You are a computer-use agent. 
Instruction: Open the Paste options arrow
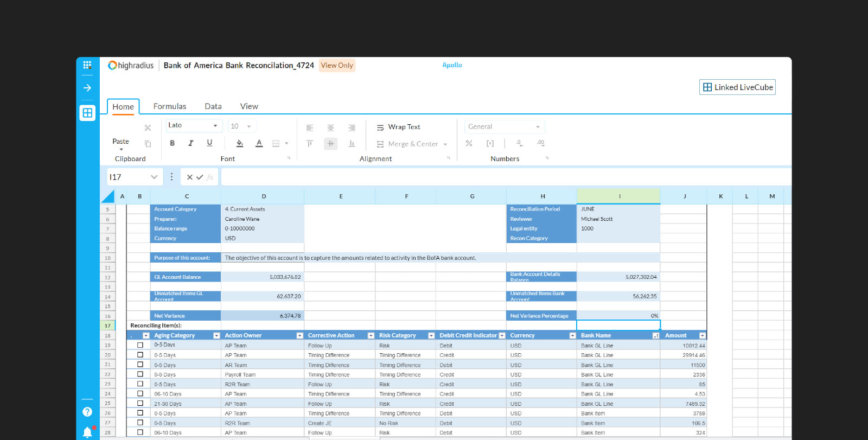tap(121, 150)
